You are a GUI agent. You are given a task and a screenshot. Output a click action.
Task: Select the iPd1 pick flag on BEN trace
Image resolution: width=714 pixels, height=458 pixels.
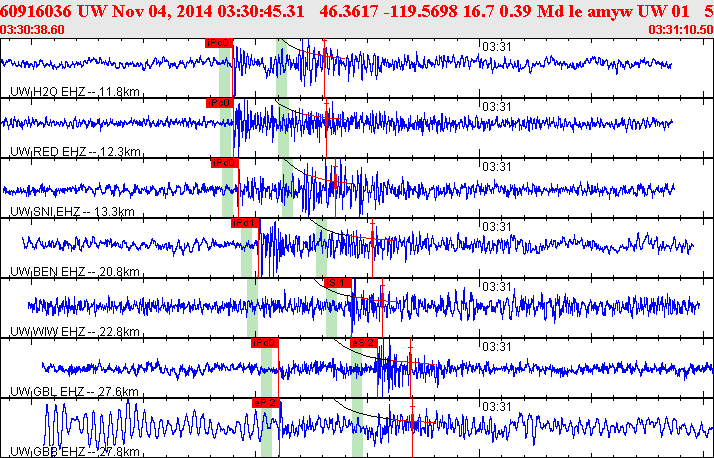coord(245,223)
